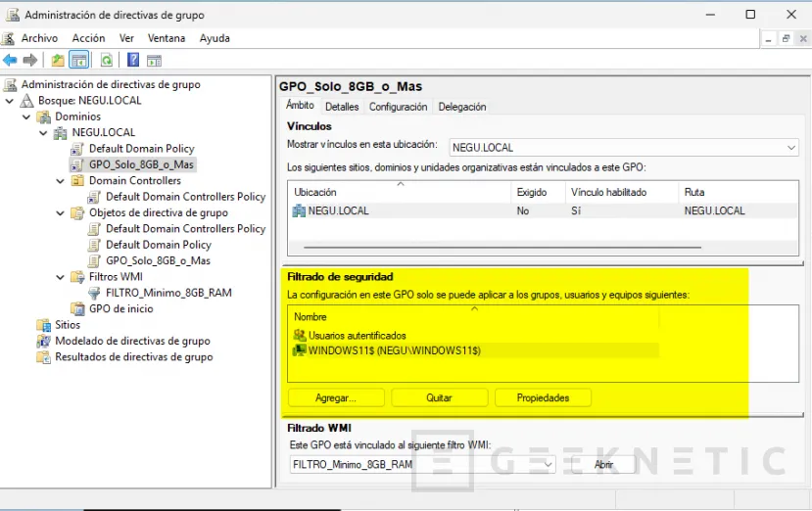Click the WINDOWS11$ computer icon in security filtering
Image resolution: width=812 pixels, height=511 pixels.
(x=300, y=350)
